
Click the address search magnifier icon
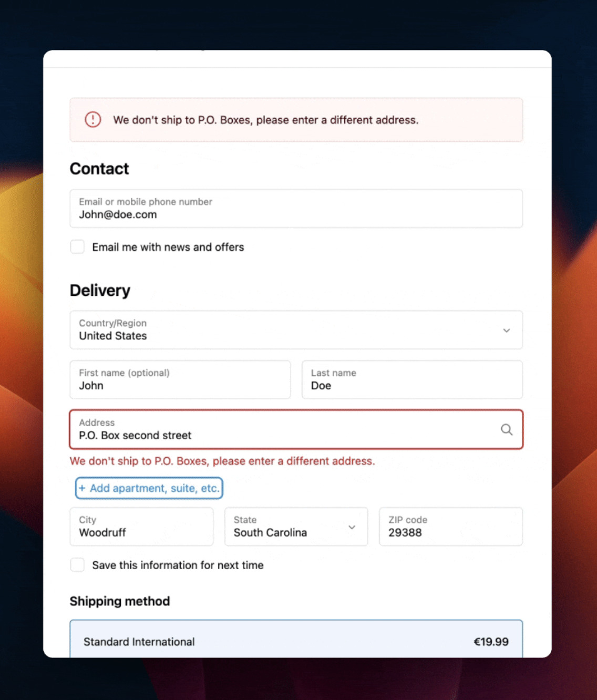(506, 430)
